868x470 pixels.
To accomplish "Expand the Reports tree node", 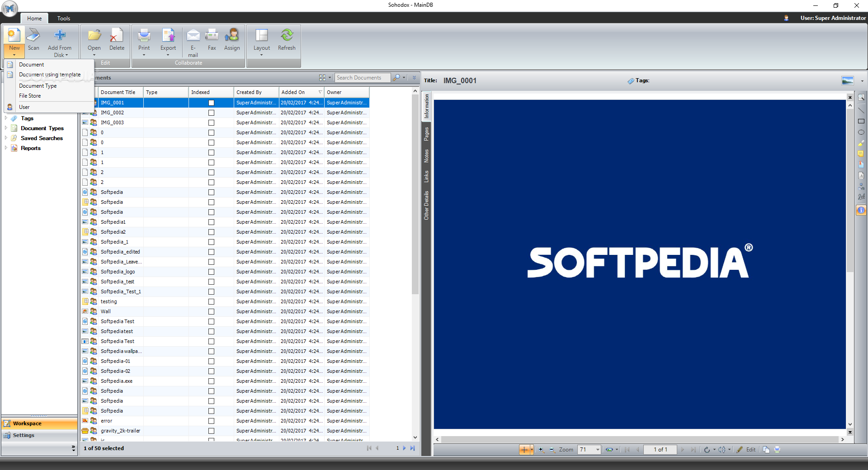I will pos(6,148).
